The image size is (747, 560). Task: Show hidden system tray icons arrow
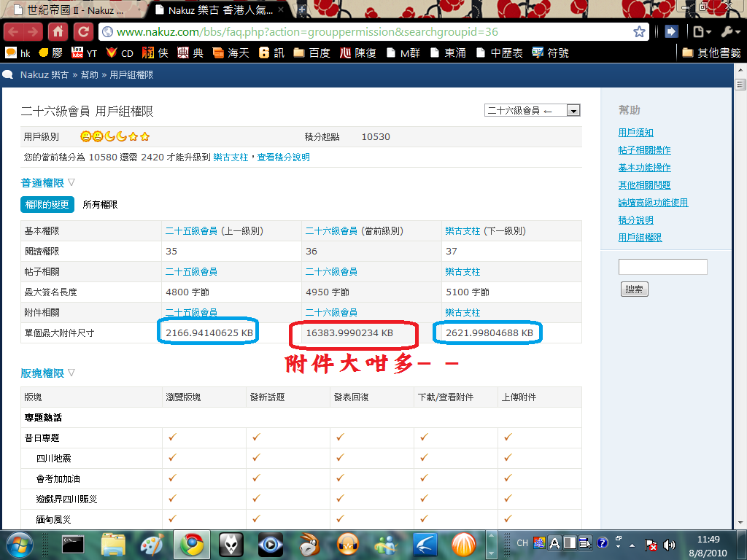(x=632, y=545)
